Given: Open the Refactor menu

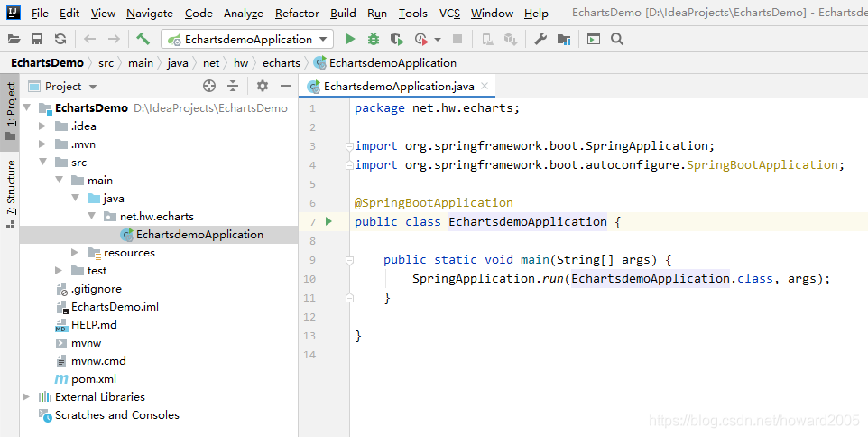Looking at the screenshot, I should click(297, 14).
